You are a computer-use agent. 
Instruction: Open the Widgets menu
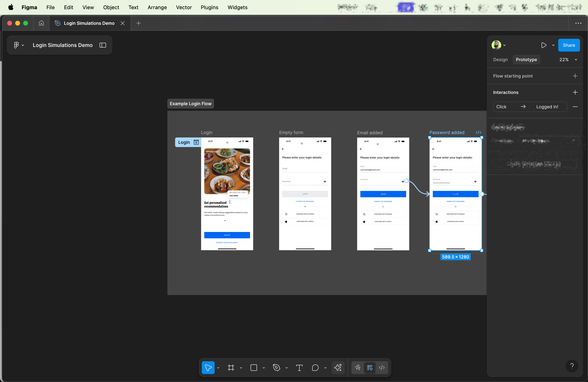click(237, 7)
